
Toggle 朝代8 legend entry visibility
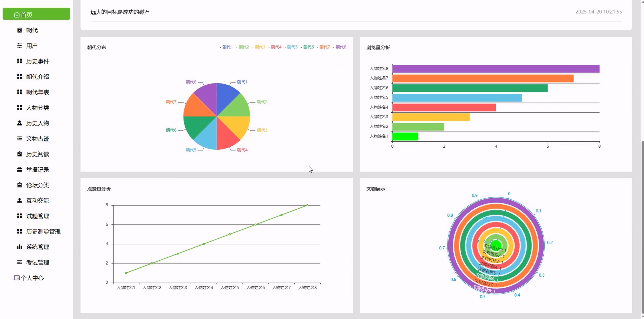(340, 47)
